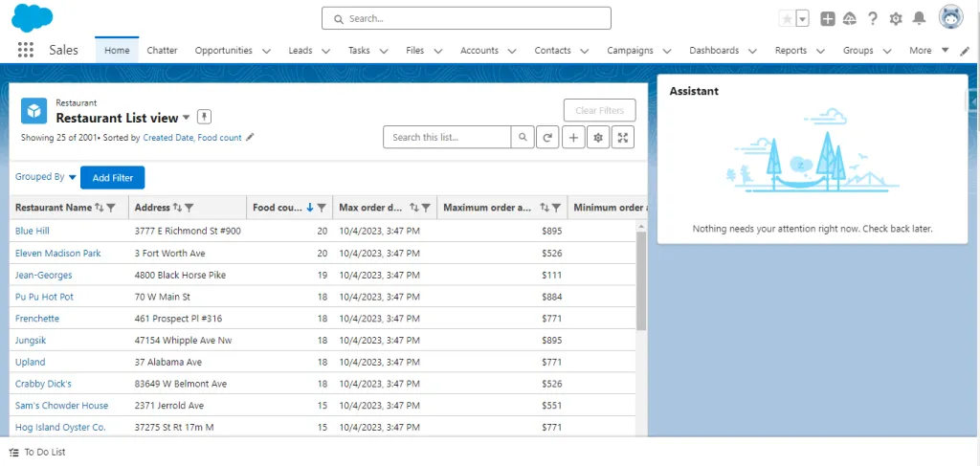Open the App Launcher grid icon
This screenshot has width=980, height=466.
click(26, 50)
